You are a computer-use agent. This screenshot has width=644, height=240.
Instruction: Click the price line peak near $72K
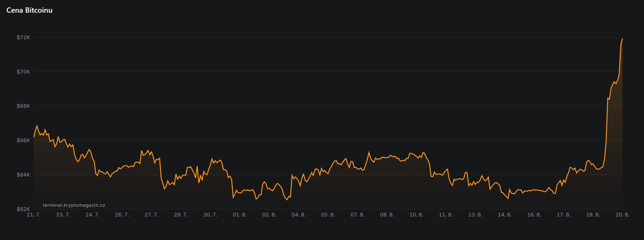622,39
